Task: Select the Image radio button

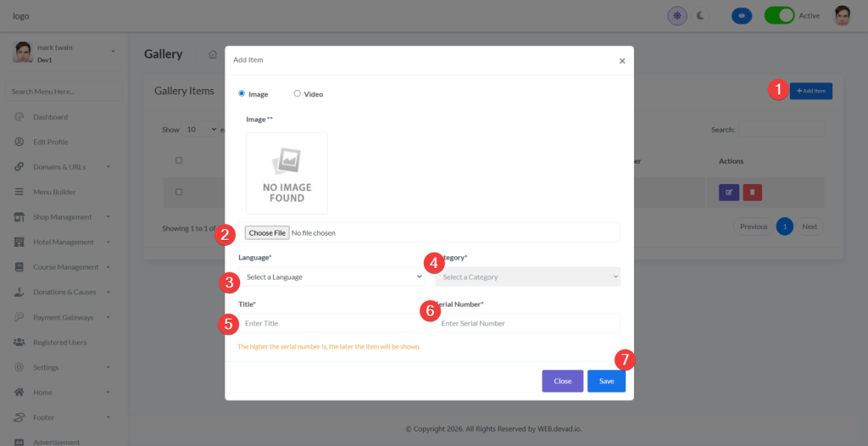Action: 242,93
